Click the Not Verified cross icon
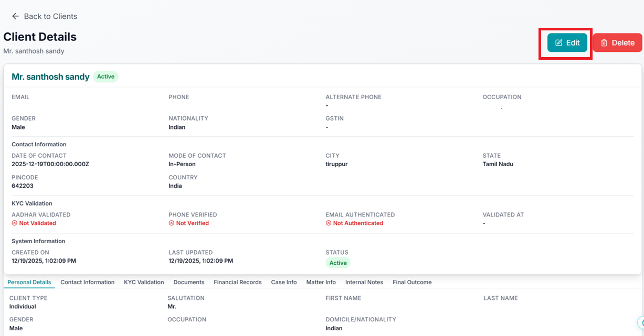Screen dimensions: 644x336 click(172, 223)
